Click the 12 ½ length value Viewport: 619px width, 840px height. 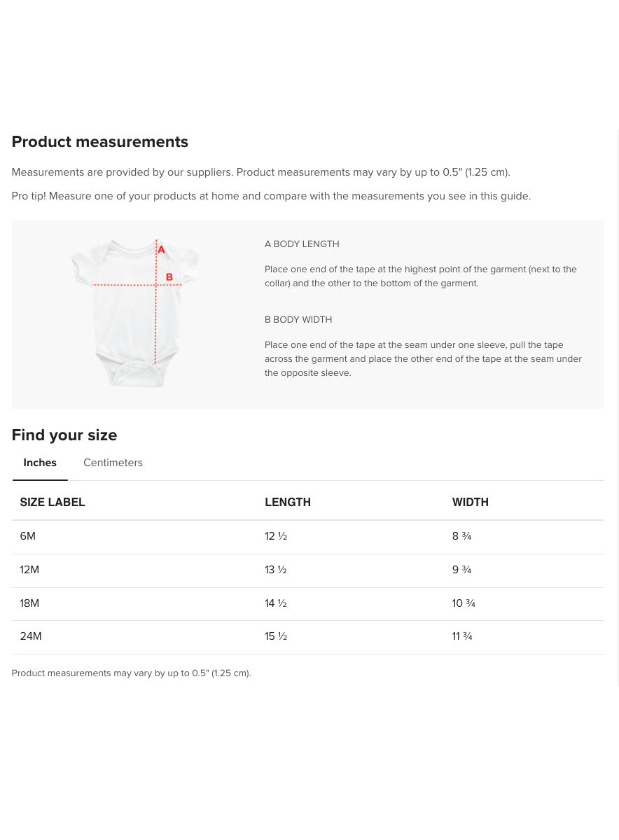276,536
